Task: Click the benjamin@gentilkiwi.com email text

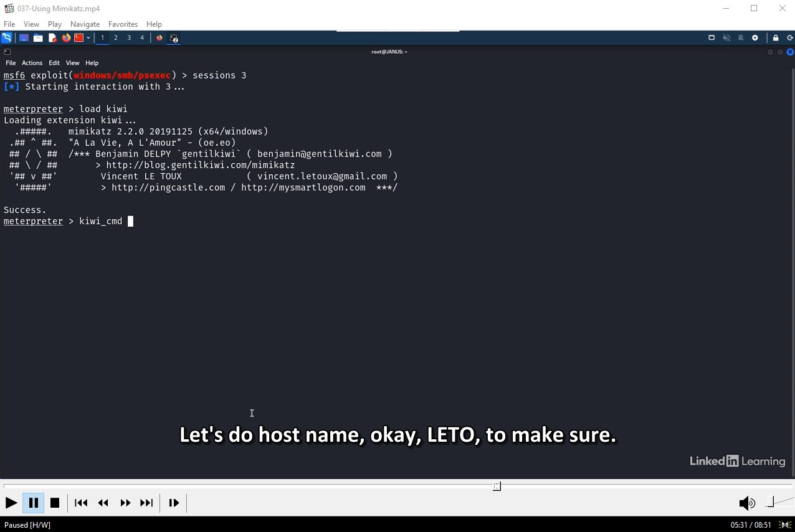Action: 319,154
